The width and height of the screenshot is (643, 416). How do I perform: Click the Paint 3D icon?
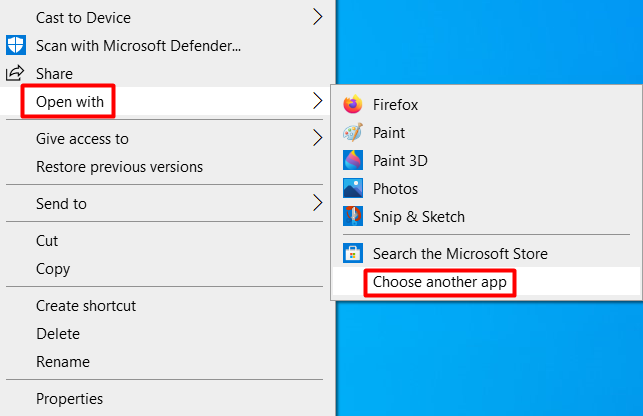[x=352, y=160]
